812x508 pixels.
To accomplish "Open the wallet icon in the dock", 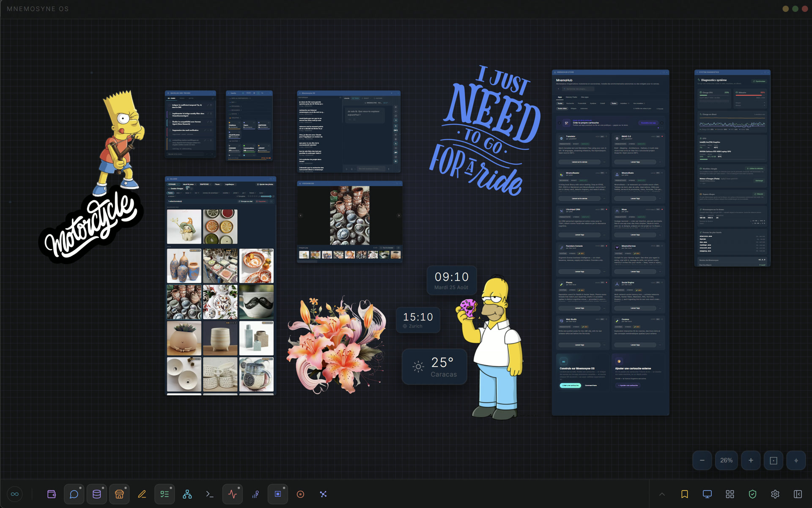I will coord(52,494).
